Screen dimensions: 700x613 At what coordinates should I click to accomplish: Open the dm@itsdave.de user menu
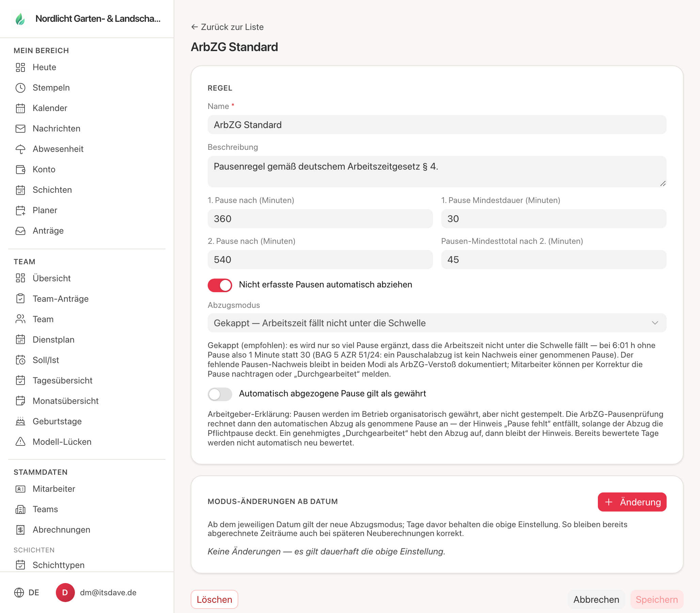[96, 593]
